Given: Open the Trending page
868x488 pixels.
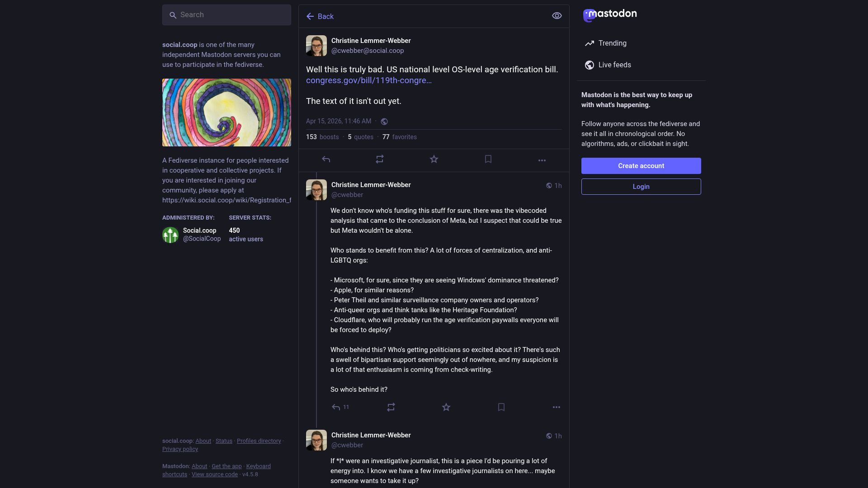Looking at the screenshot, I should 606,43.
